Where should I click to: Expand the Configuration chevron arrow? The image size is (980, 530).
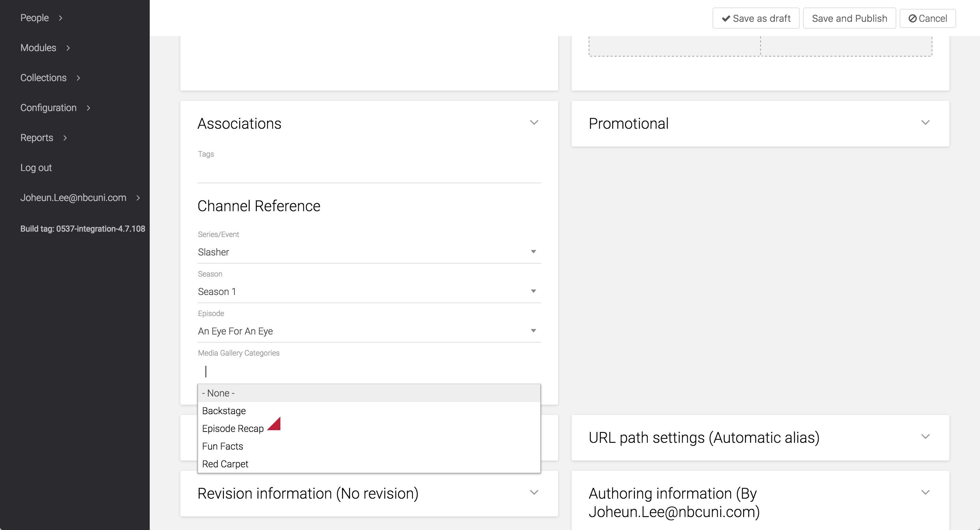point(88,108)
